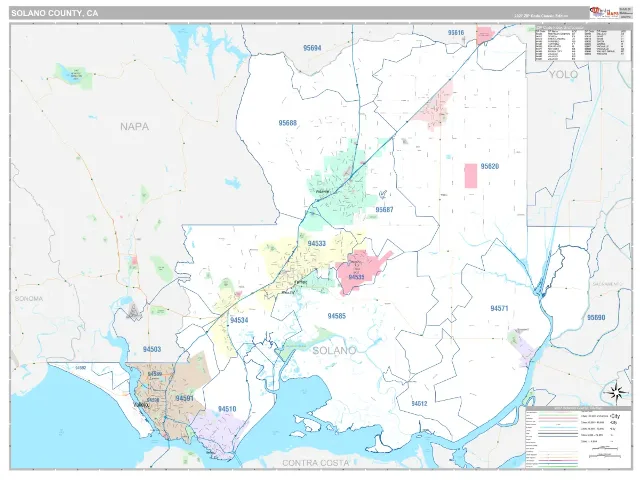Screen dimensions: 640x480
Task: Click the SONOMA county label
Action: [x=29, y=299]
